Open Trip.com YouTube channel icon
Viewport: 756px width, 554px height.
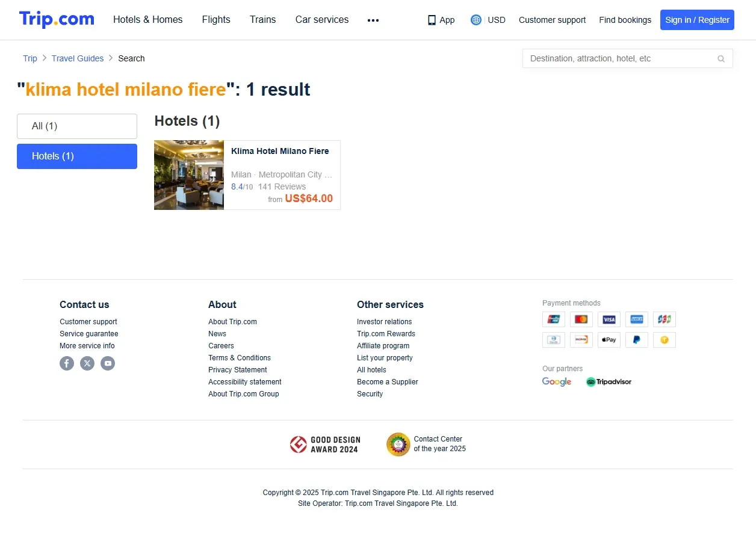108,363
